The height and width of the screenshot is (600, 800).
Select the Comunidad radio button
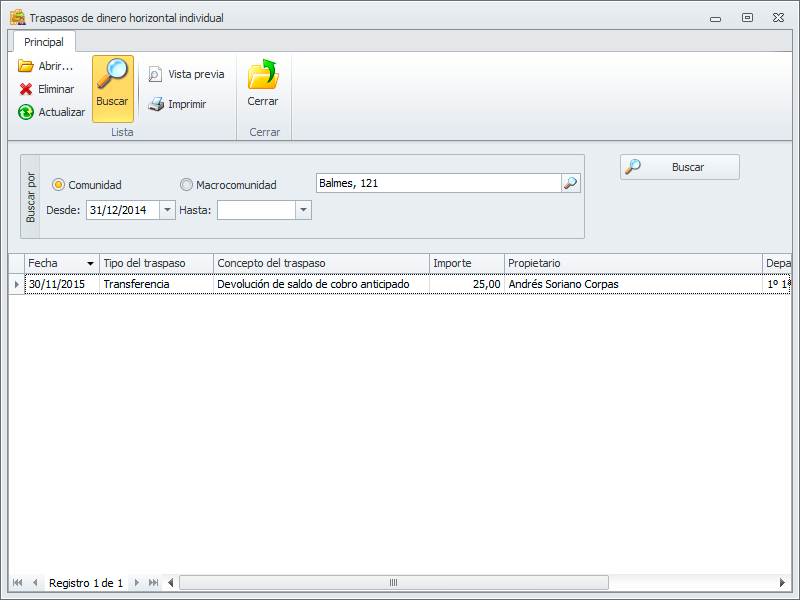[x=59, y=185]
